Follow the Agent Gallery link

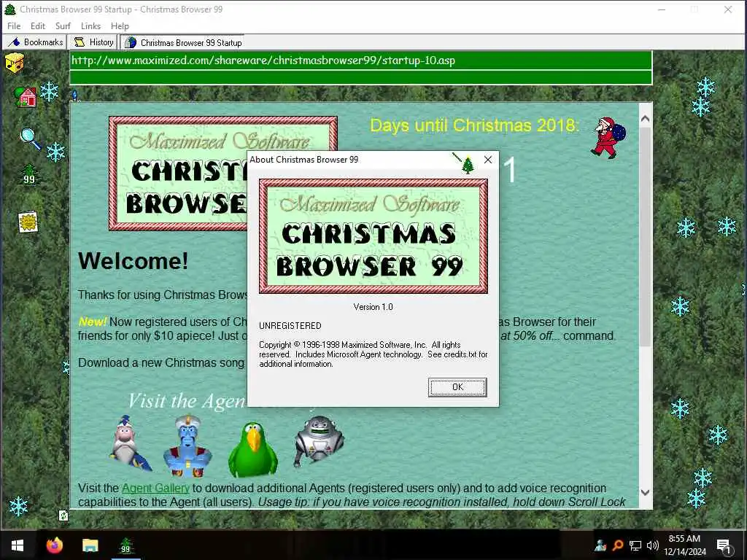155,488
